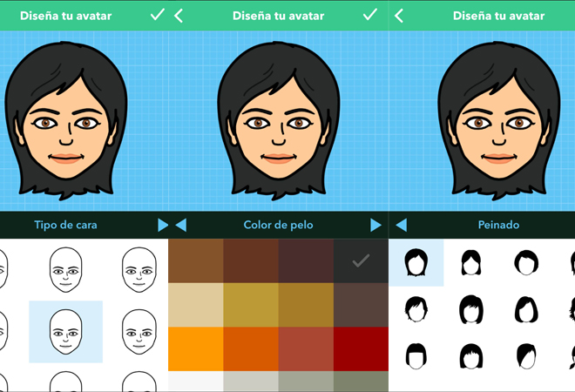Viewport: 575px width, 392px height.
Task: Tap the Color de pelo category label
Action: point(276,225)
